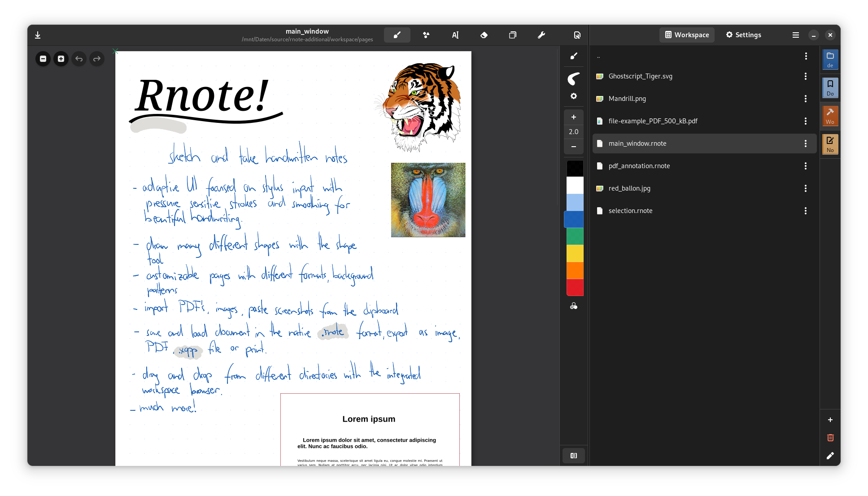Zoom in with the plus button
Image resolution: width=868 pixels, height=496 pixels.
(61, 59)
